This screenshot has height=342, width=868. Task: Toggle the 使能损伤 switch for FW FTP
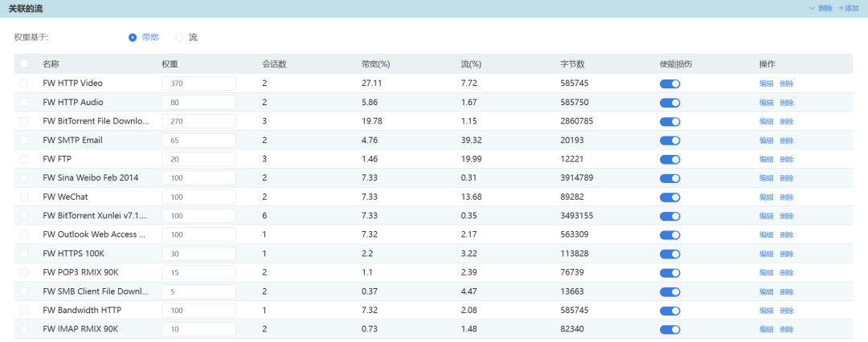tap(669, 159)
